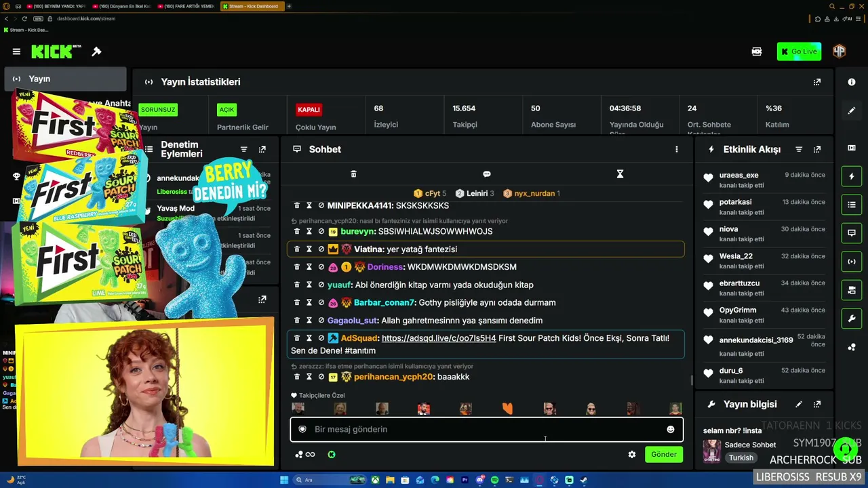Open the emoji picker in chat input
The image size is (868, 488).
coord(671,429)
